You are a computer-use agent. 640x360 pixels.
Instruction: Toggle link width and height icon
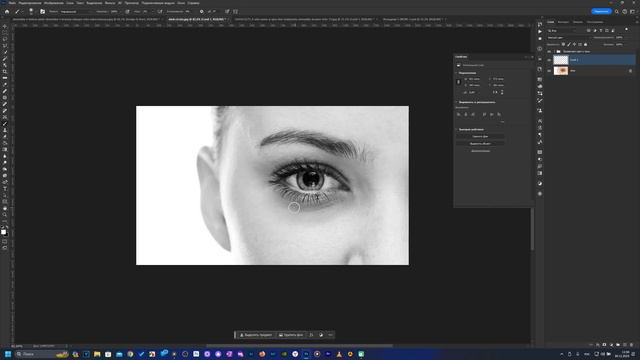458,82
